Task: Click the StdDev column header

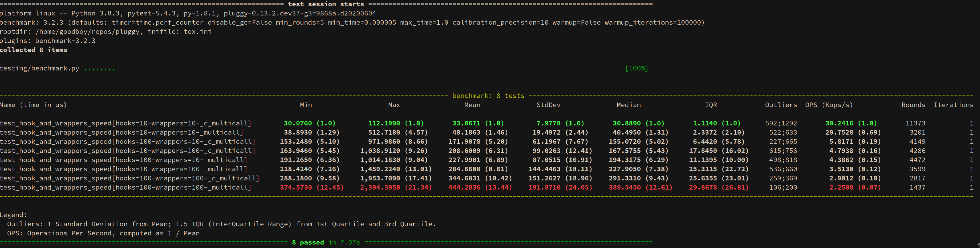Action: point(548,105)
